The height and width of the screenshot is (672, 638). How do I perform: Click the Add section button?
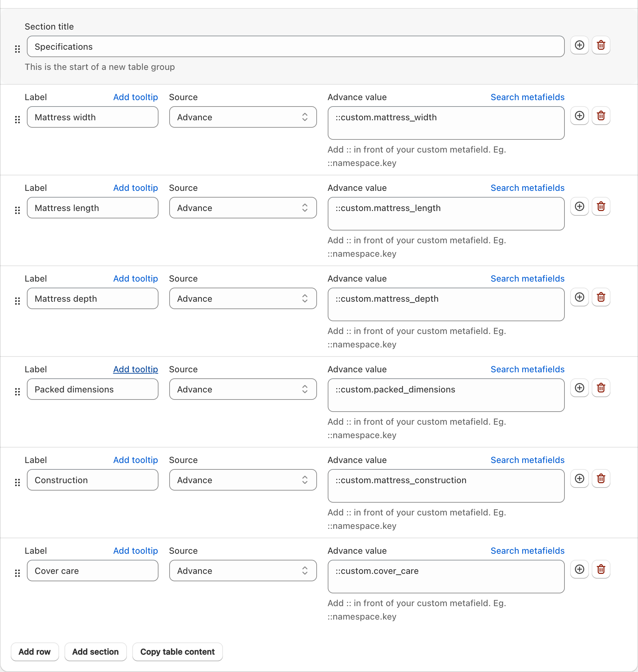(x=96, y=652)
